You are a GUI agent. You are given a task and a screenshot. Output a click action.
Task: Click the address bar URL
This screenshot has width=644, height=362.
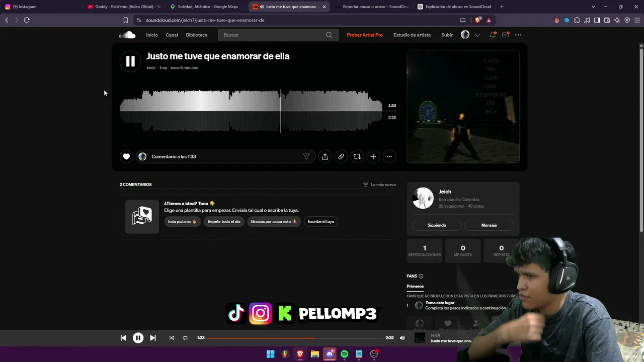point(205,20)
